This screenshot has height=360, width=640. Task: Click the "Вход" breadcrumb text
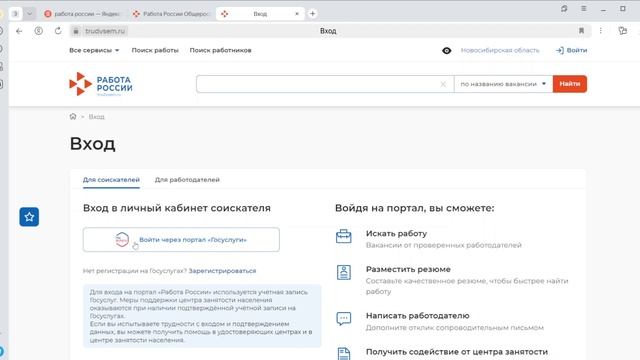click(x=96, y=117)
